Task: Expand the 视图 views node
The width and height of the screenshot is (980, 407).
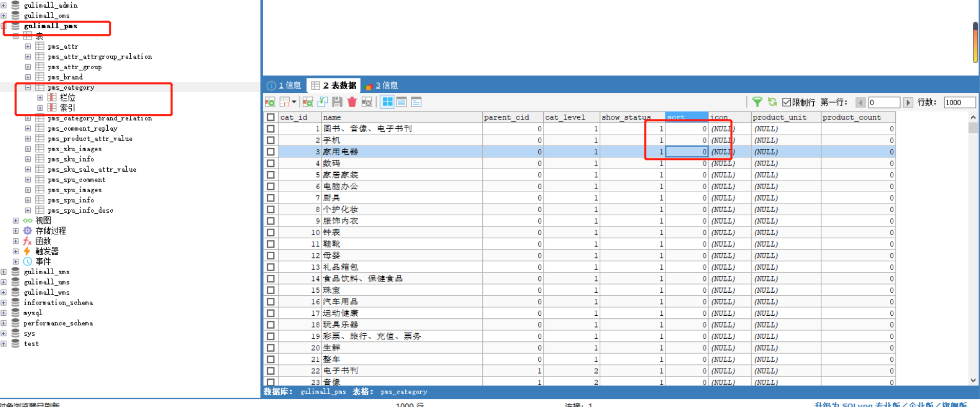Action: tap(16, 220)
